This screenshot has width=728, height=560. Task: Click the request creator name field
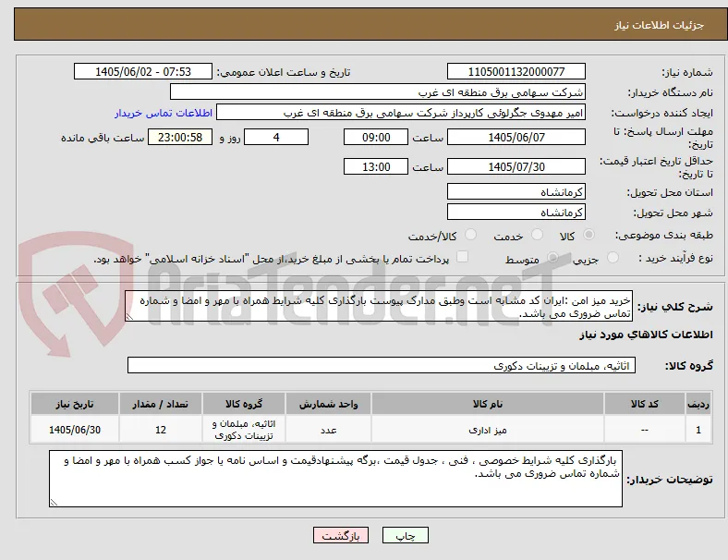pos(401,113)
